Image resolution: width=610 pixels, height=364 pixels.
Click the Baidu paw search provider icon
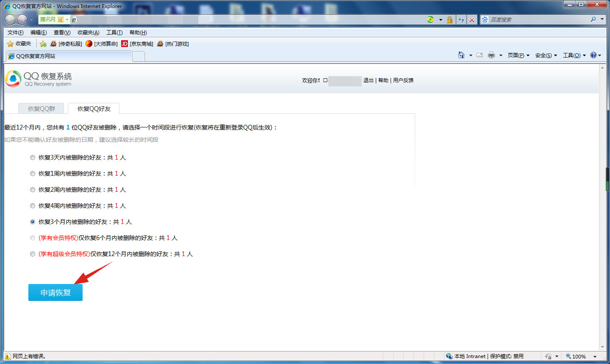(485, 19)
